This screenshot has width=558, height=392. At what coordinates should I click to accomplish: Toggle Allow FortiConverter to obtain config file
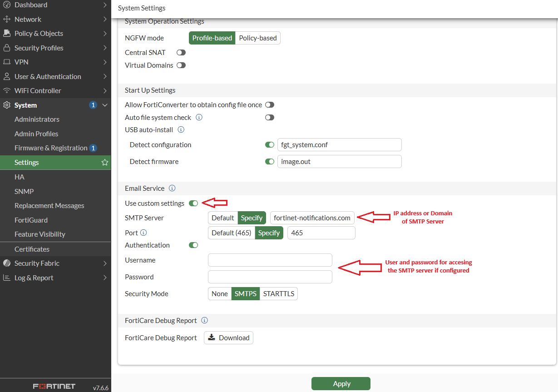270,105
